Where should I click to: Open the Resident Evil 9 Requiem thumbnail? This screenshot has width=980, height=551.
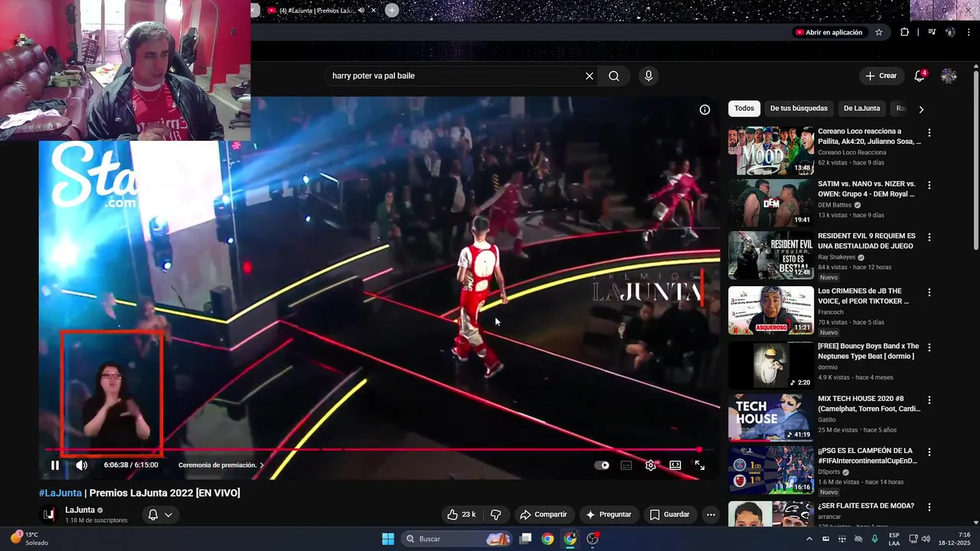point(771,255)
